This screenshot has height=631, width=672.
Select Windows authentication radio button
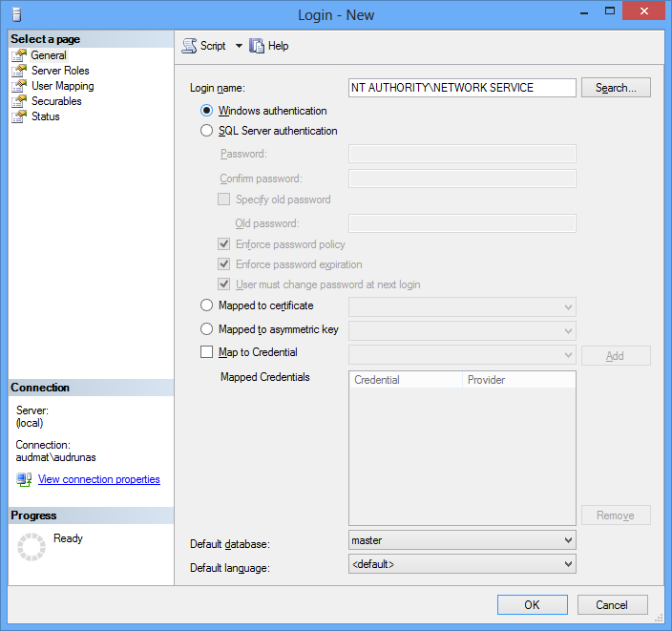click(206, 111)
